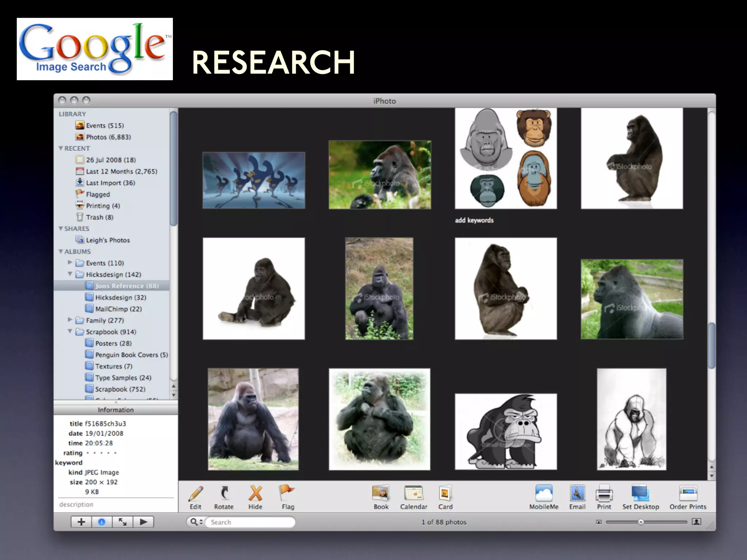The width and height of the screenshot is (747, 560).
Task: Collapse the Hicksdesign album folder
Action: tap(70, 274)
